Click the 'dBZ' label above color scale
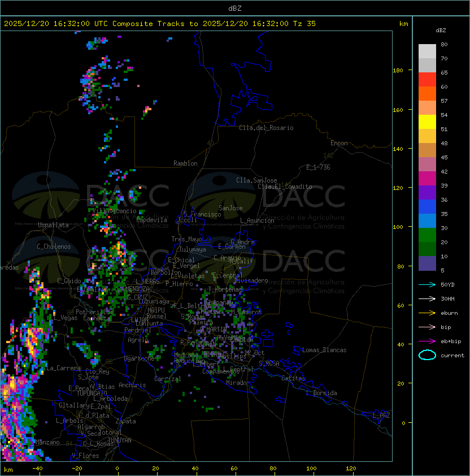 441,31
